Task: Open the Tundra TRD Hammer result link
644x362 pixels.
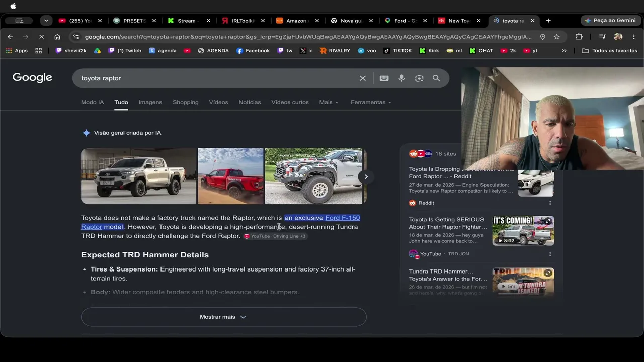Action: pyautogui.click(x=448, y=275)
